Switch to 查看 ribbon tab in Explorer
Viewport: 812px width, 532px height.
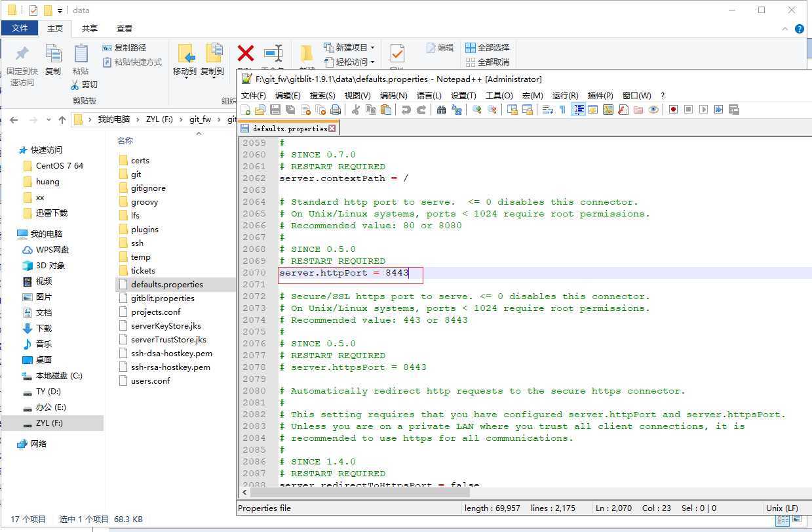[125, 28]
